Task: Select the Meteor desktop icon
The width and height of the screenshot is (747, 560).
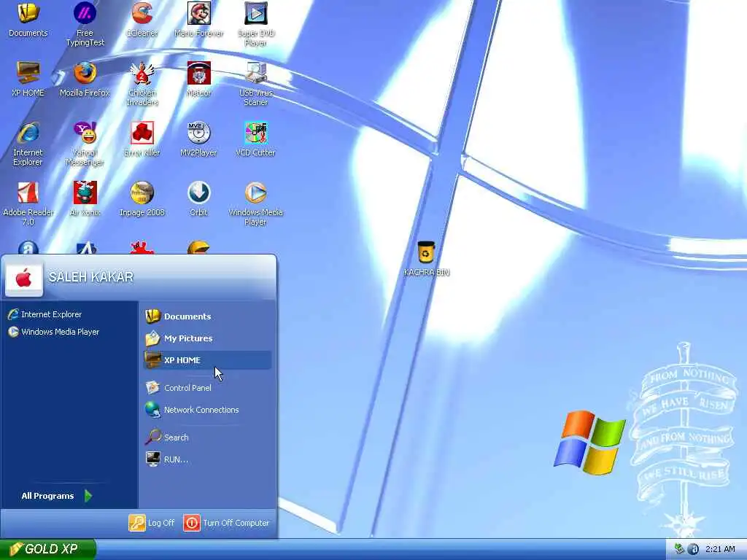Action: click(x=198, y=79)
